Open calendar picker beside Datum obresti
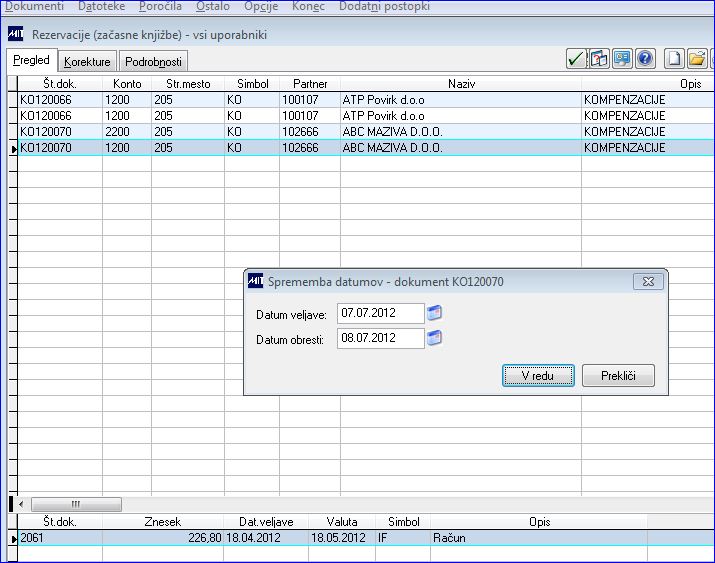The width and height of the screenshot is (715, 563). 435,338
